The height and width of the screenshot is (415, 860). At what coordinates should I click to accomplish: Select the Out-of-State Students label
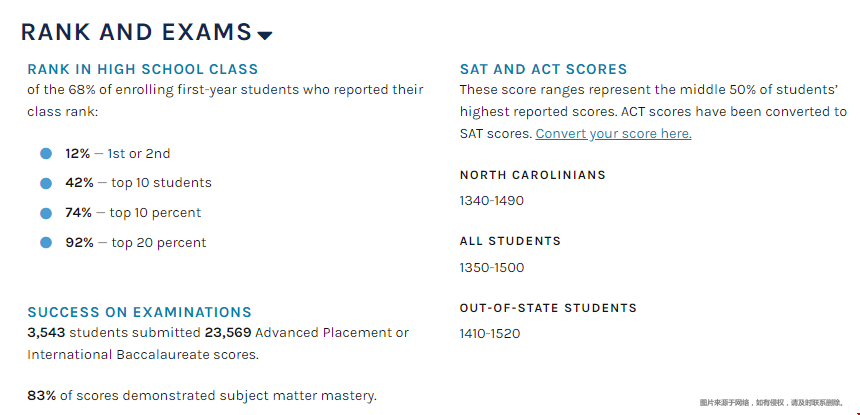tap(548, 308)
